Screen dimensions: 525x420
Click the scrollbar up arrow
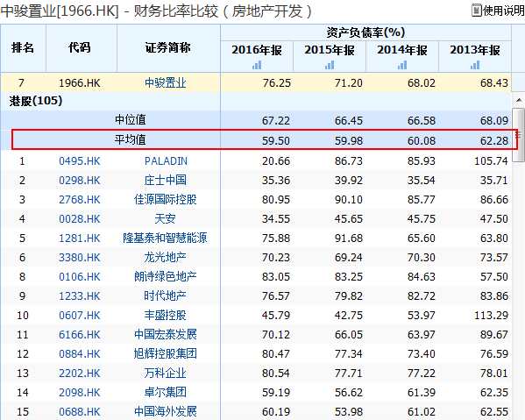pyautogui.click(x=519, y=101)
